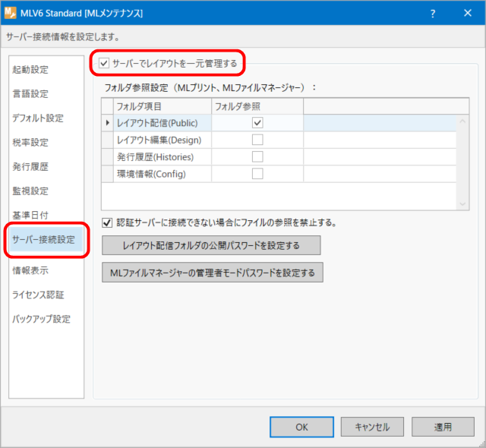Check フォルダ参照 for 発行履歴(Histories)
The width and height of the screenshot is (486, 448).
pyautogui.click(x=257, y=156)
